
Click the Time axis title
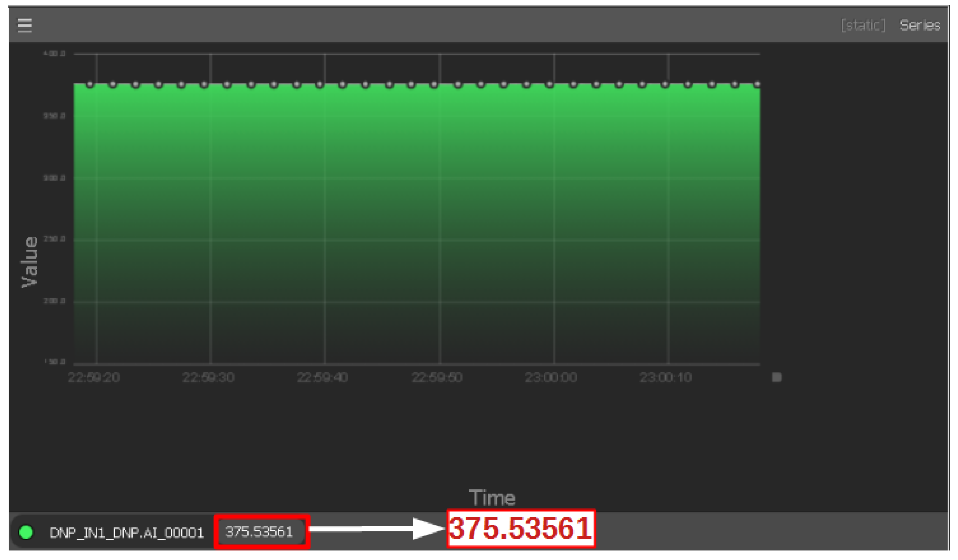point(492,498)
